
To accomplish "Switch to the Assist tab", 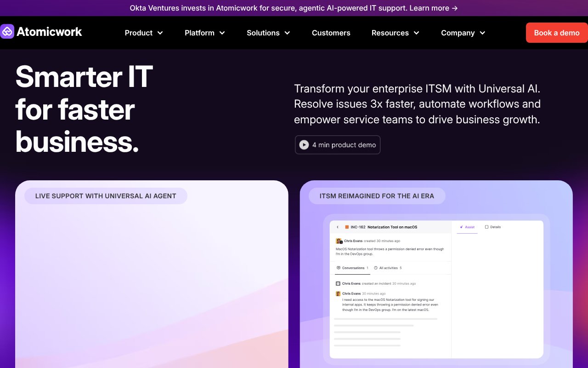I will point(468,227).
